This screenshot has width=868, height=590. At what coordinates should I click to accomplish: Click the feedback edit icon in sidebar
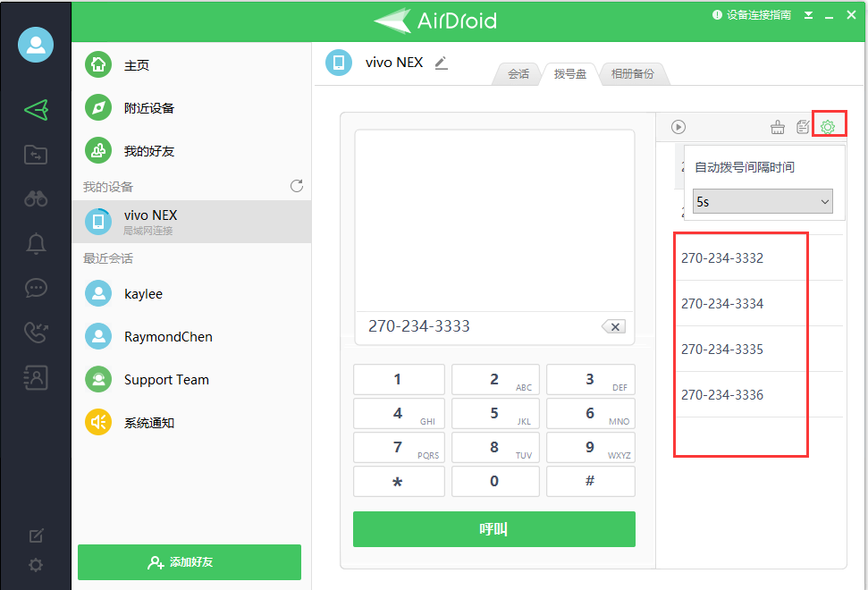[x=36, y=535]
